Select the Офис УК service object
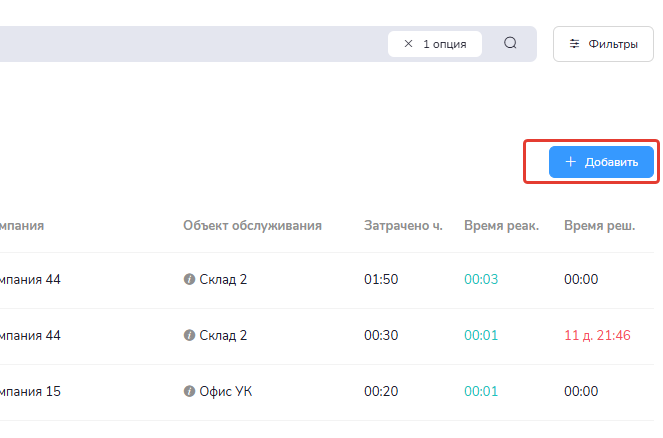Image resolution: width=663 pixels, height=438 pixels. pyautogui.click(x=226, y=392)
